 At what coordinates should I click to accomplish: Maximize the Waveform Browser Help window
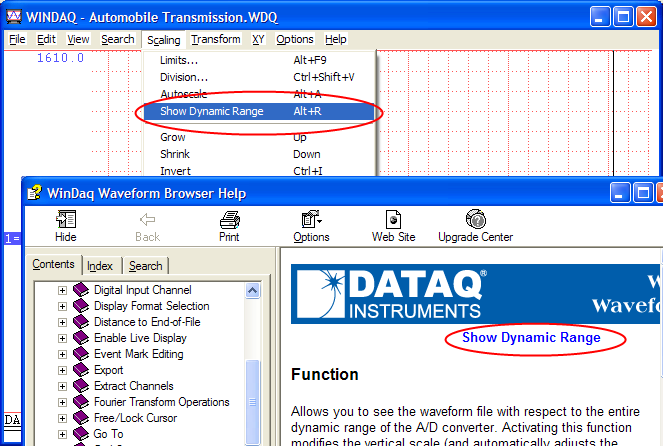643,193
